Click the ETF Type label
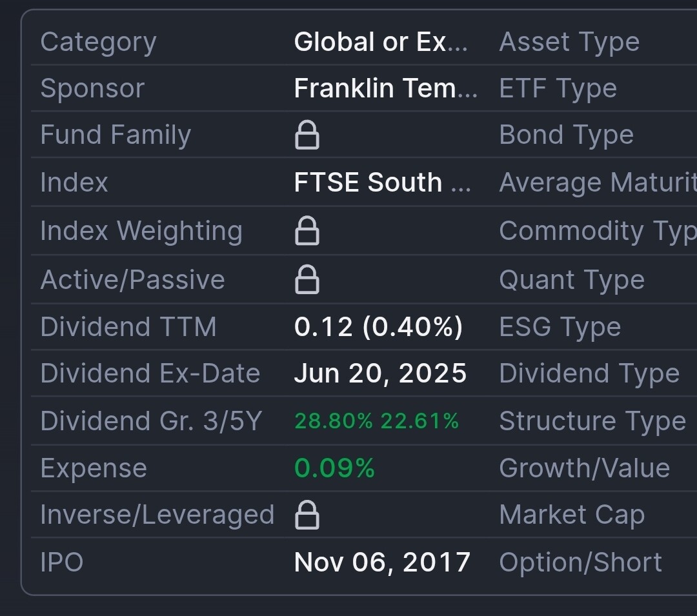 [558, 88]
